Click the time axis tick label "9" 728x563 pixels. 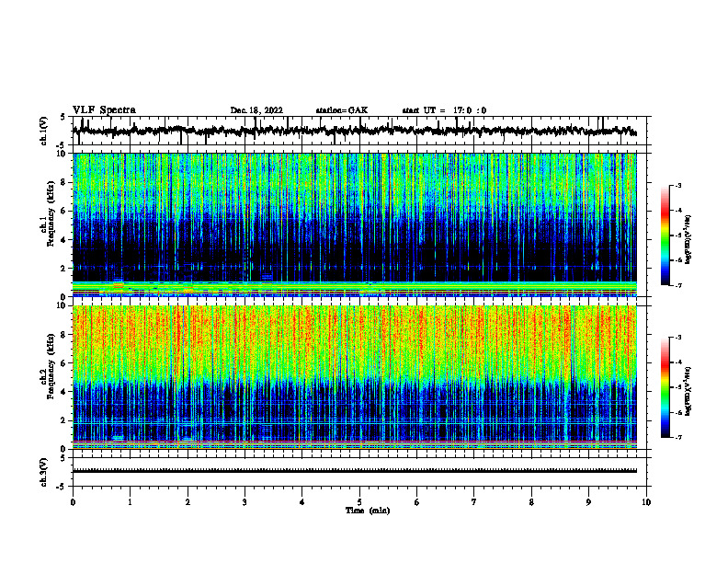coord(588,502)
